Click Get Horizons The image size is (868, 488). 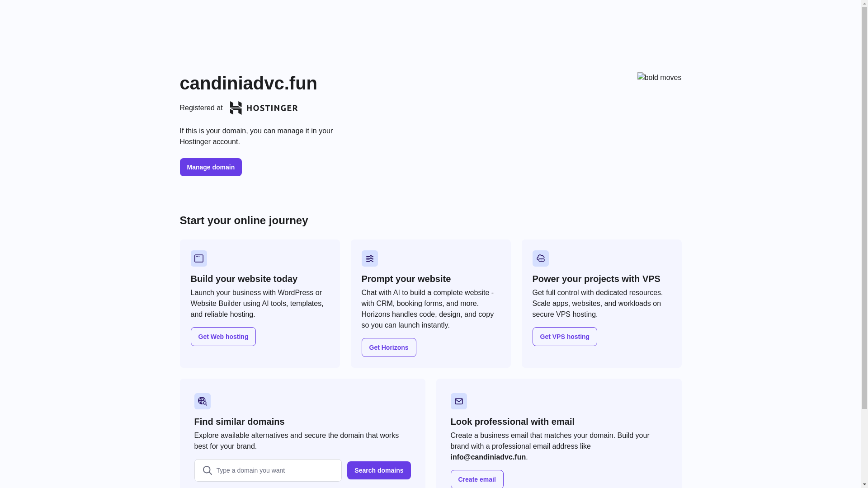tap(389, 347)
